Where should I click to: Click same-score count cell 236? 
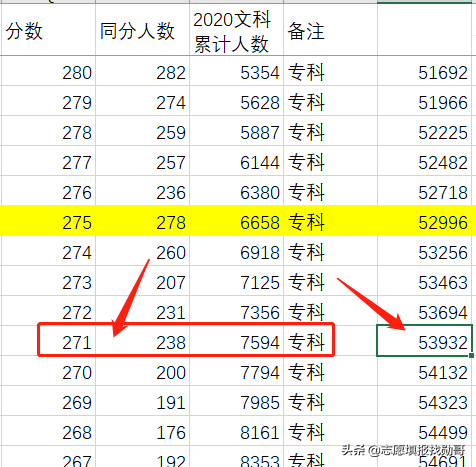coord(142,191)
